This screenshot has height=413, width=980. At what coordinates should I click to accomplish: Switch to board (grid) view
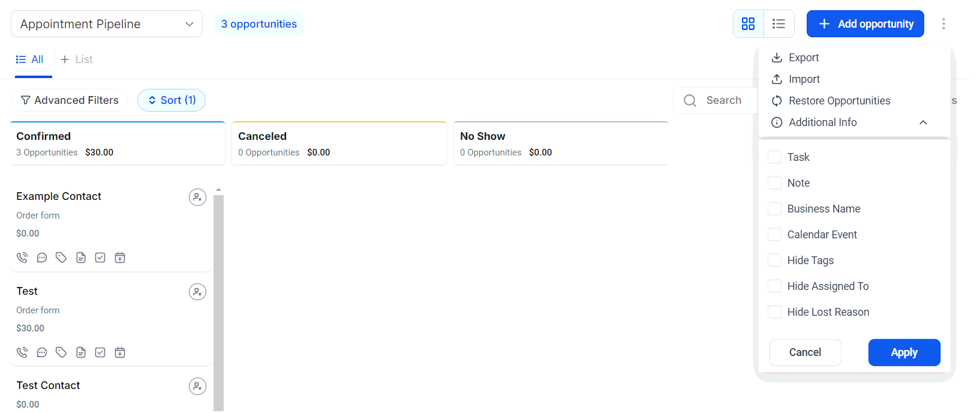coord(748,24)
